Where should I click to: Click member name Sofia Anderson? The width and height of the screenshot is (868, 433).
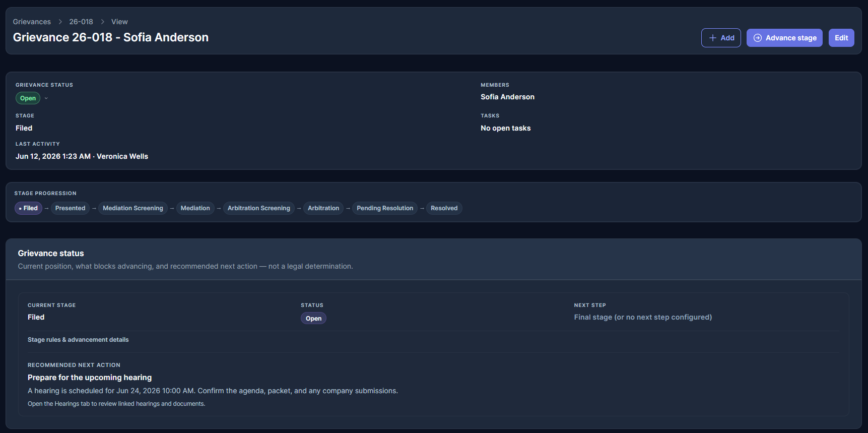tap(507, 97)
